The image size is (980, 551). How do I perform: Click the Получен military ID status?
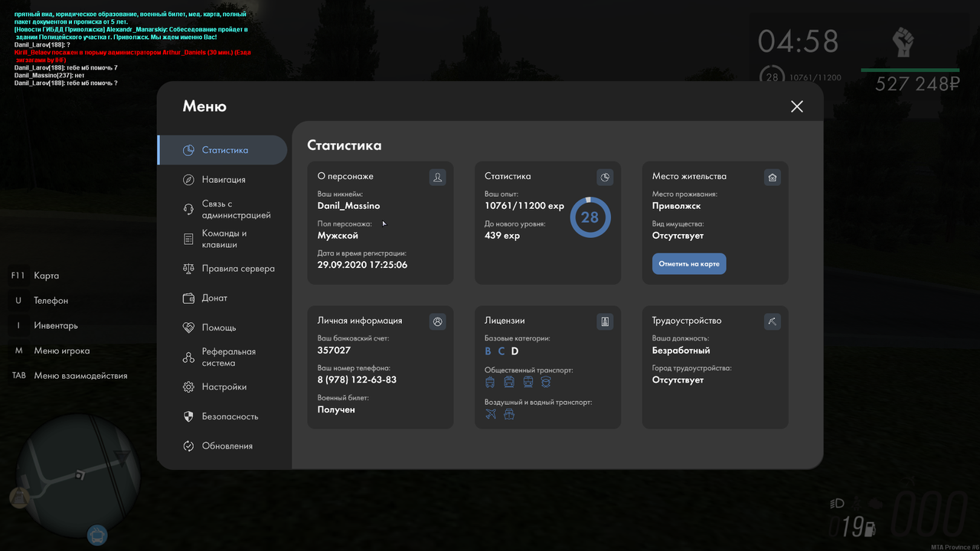tap(336, 409)
